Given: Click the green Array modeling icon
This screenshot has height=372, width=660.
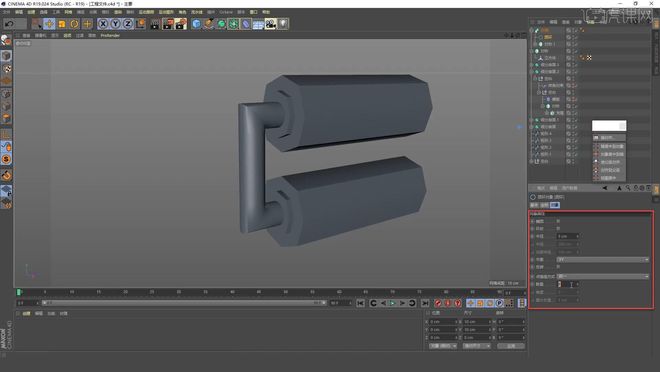Looking at the screenshot, I should [234, 24].
